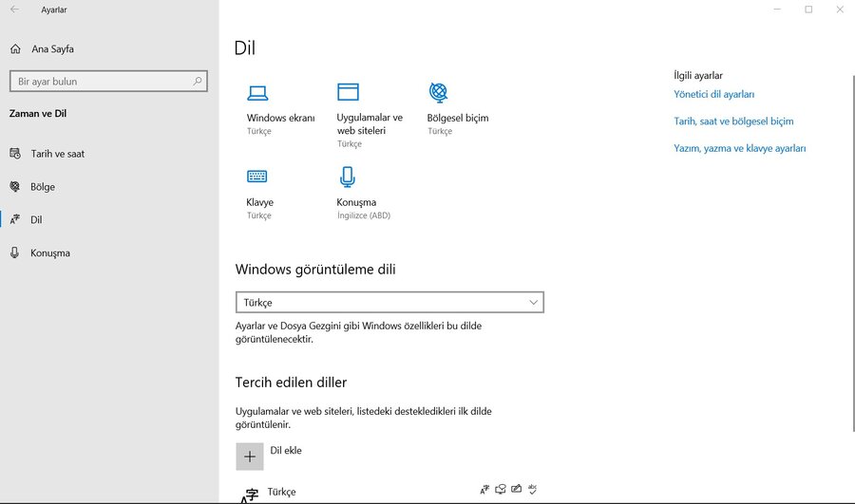
Task: Open Windows ekranı laptop icon
Action: click(x=257, y=93)
